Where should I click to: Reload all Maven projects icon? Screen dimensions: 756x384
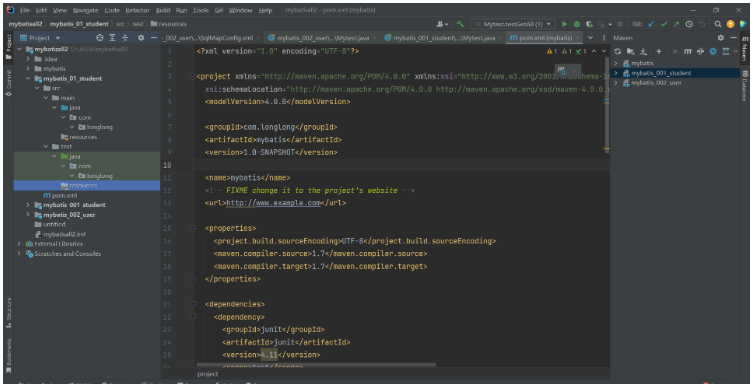pos(618,51)
